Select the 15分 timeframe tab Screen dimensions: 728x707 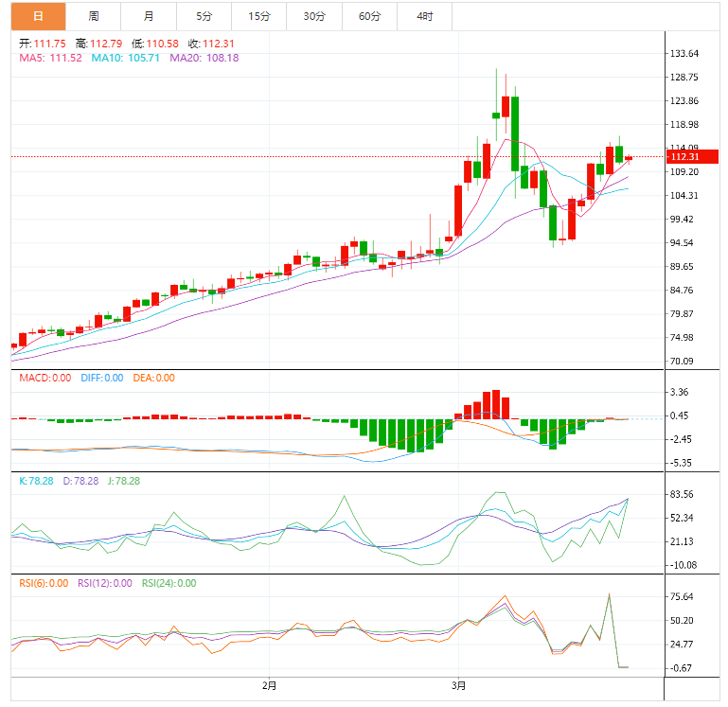(258, 17)
